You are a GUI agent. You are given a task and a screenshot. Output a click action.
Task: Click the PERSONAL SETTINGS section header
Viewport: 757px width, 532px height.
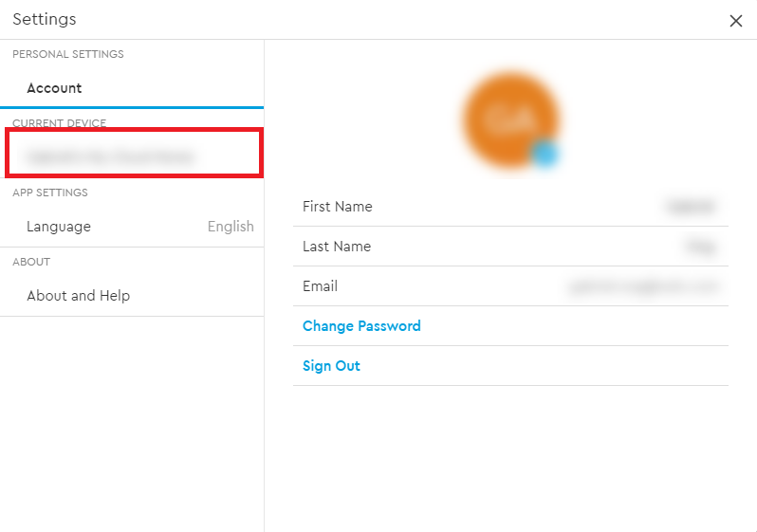68,54
